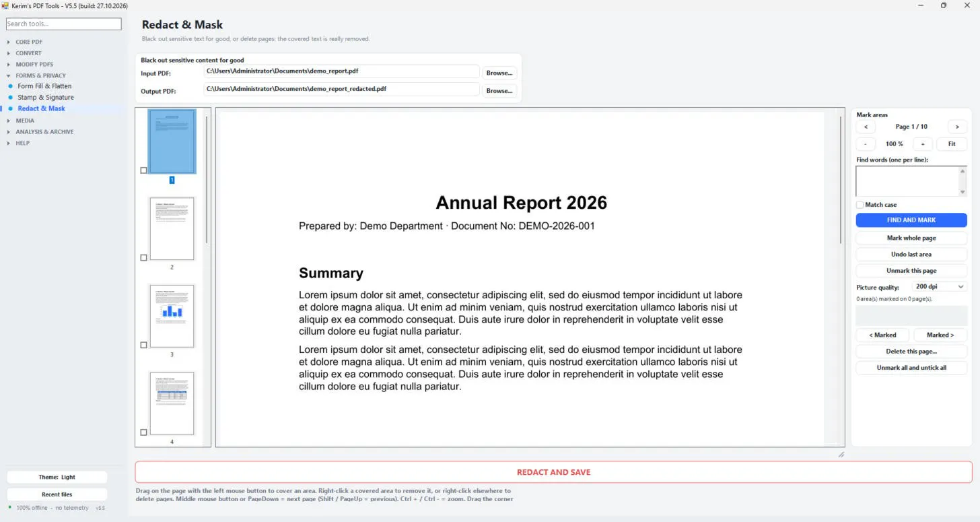Image resolution: width=980 pixels, height=522 pixels.
Task: Tick the checkbox beside page 4 thumbnail
Action: click(143, 432)
